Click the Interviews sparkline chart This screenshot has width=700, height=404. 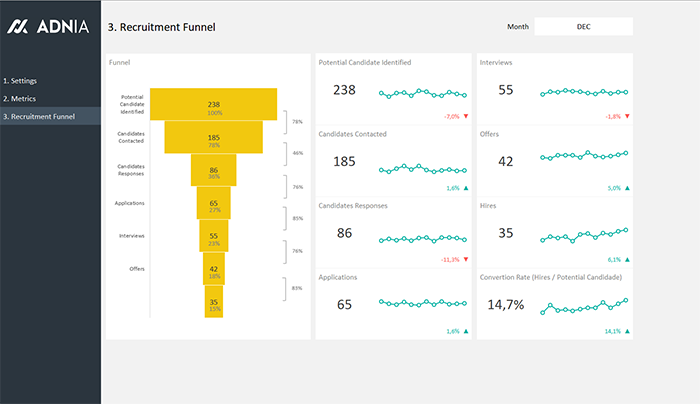pos(584,91)
